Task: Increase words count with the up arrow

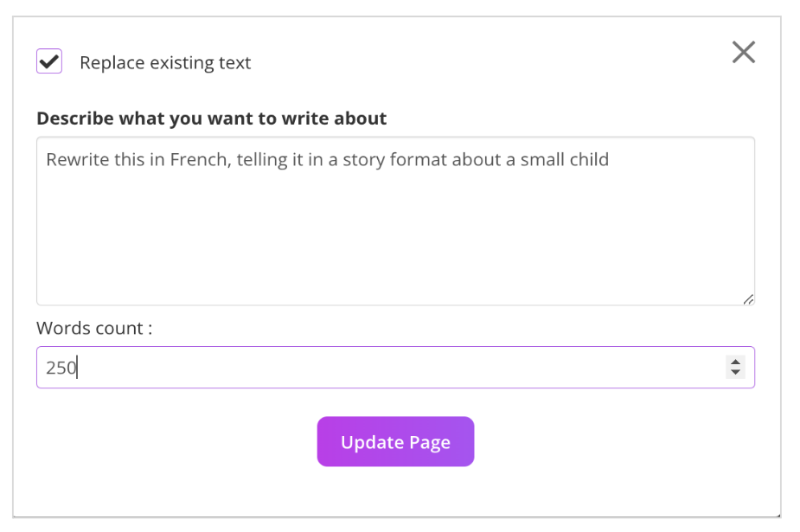Action: (x=735, y=362)
